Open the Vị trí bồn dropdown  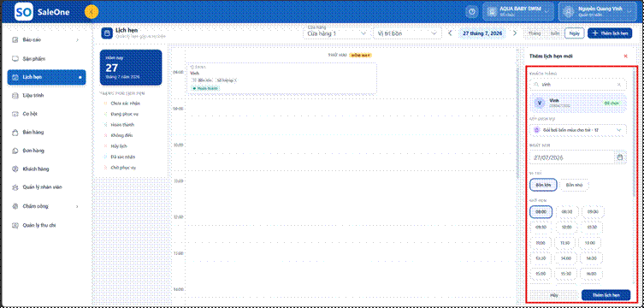(407, 33)
